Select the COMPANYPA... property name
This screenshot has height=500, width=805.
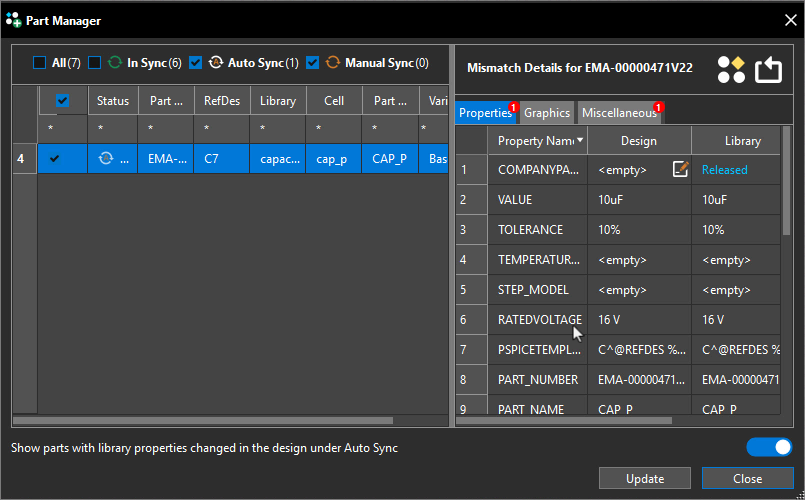tap(537, 169)
